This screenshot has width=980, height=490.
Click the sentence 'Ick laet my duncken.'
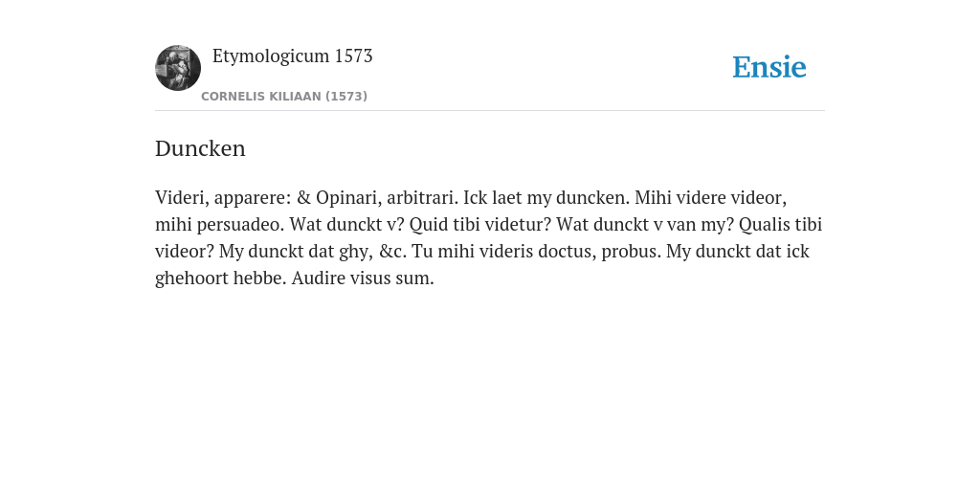pos(546,197)
